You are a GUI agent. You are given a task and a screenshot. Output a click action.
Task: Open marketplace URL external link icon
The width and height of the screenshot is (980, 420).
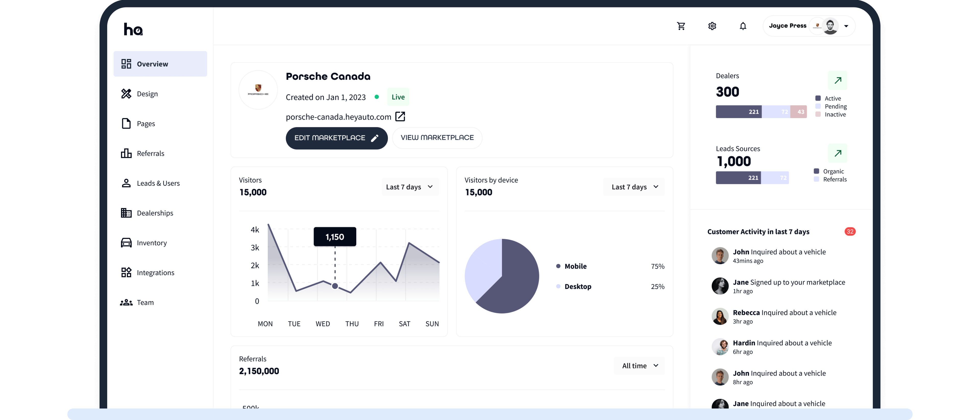click(400, 116)
